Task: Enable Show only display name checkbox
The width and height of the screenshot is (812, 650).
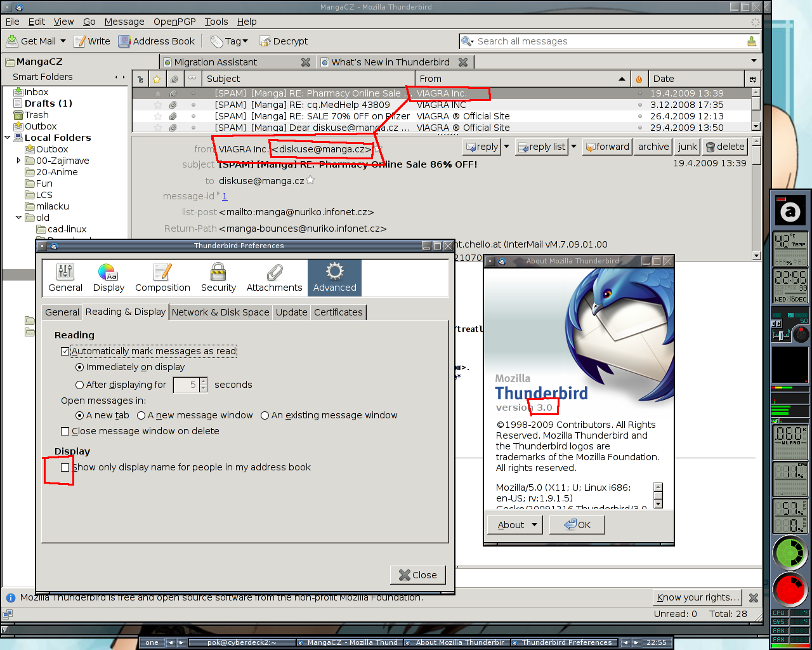Action: point(65,467)
